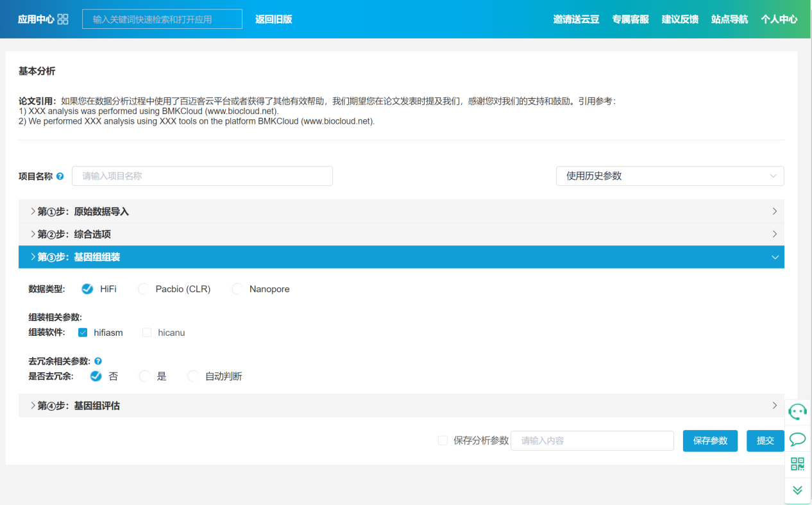Open the use history parameters dropdown

point(670,176)
